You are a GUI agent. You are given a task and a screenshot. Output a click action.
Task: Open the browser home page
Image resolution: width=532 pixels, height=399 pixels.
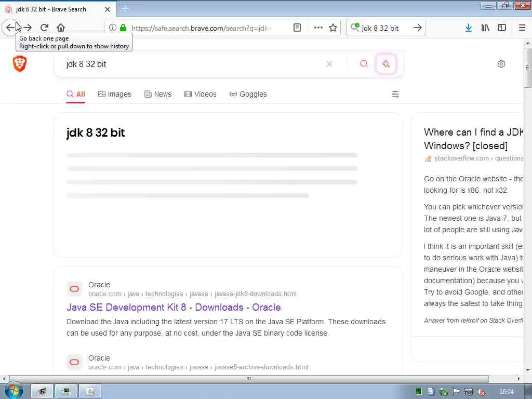[x=61, y=28]
